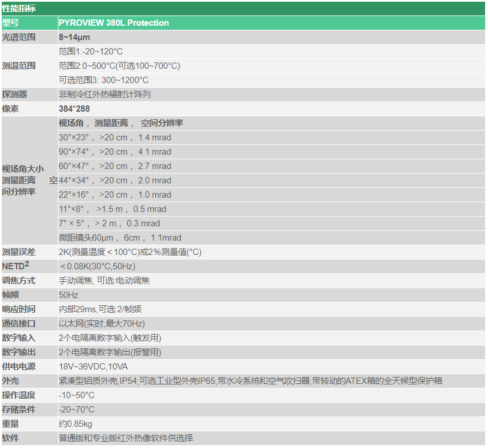This screenshot has width=488, height=448.
Task: Select interface value 以太网(实时,最大70Hz)
Action: [102, 323]
